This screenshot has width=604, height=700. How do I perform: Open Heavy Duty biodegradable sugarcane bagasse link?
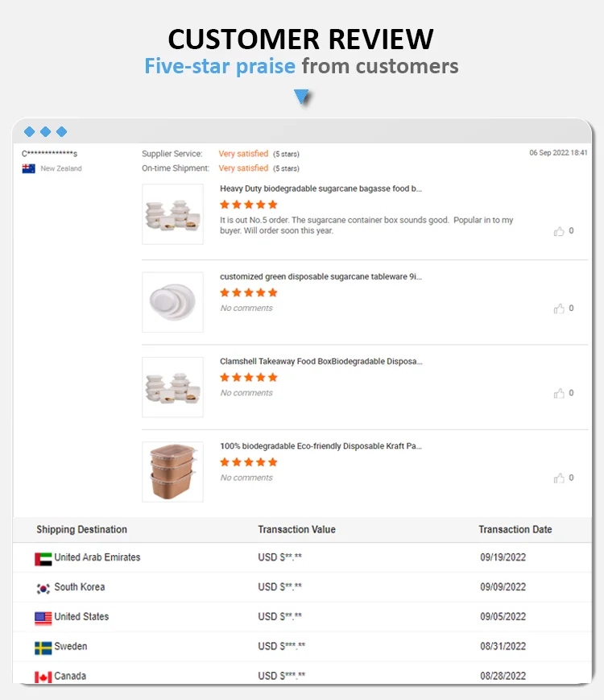pos(321,188)
